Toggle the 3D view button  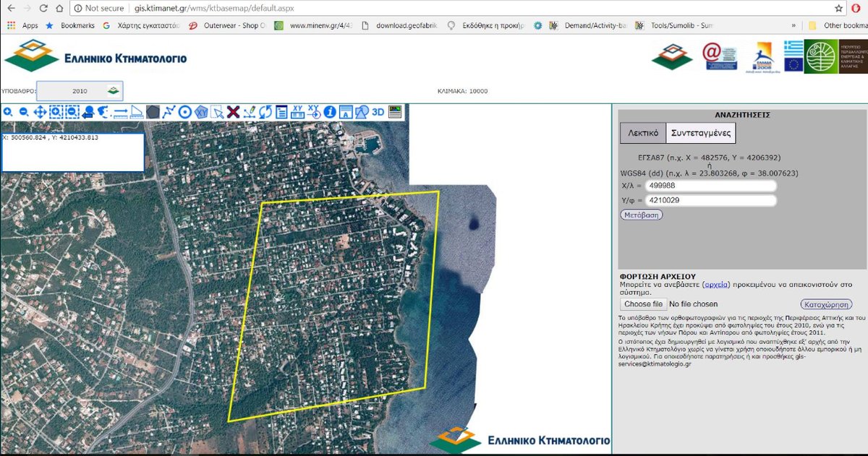[x=378, y=112]
